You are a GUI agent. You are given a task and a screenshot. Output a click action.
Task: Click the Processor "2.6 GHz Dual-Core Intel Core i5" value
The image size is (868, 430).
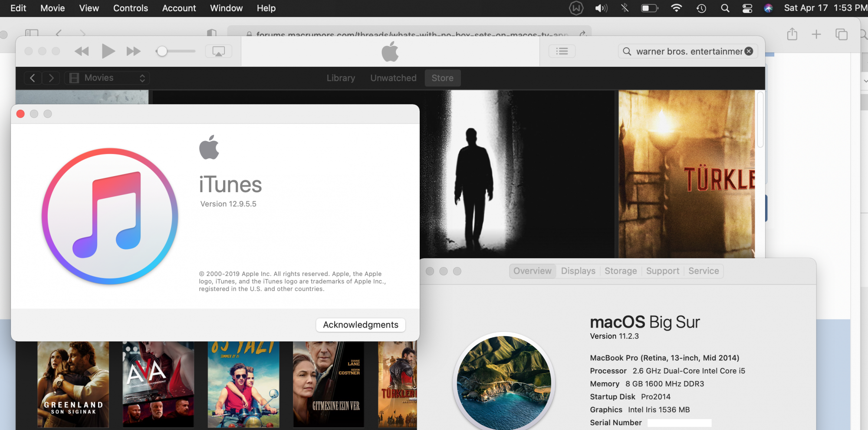point(689,371)
